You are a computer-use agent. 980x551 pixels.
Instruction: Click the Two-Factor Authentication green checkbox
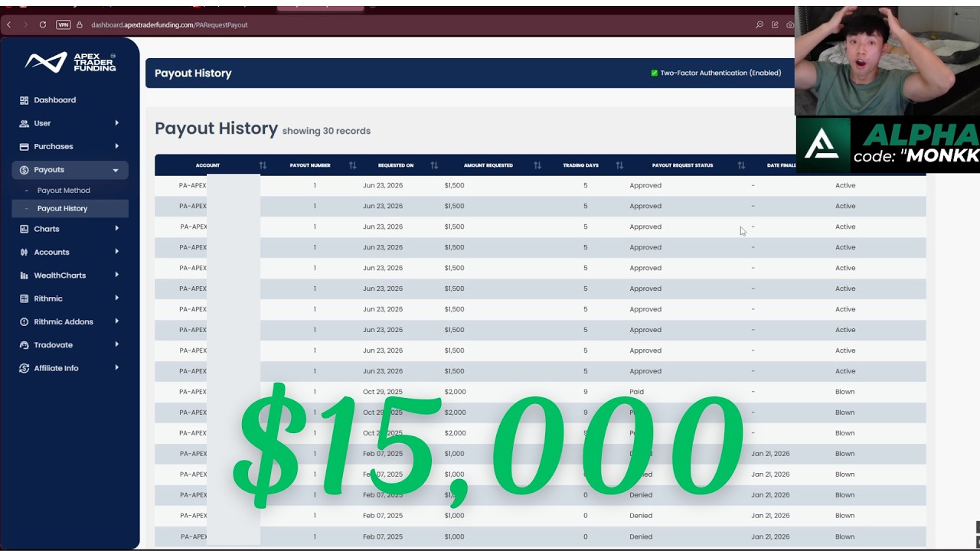[x=655, y=73]
